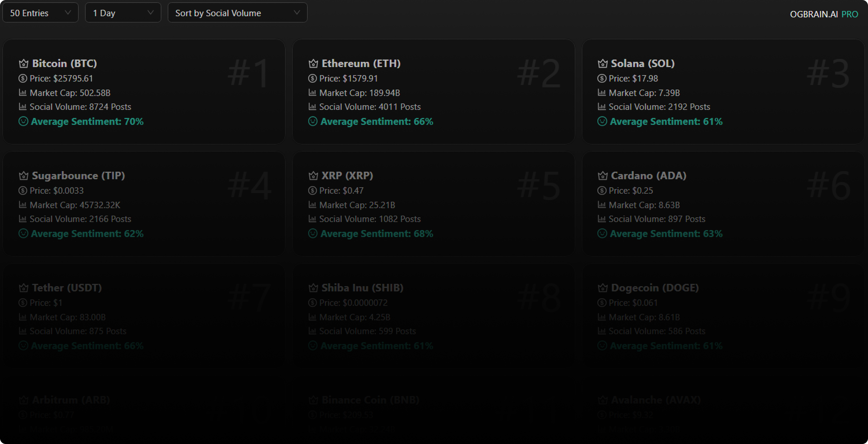The image size is (868, 444).
Task: Open the Dogecoin (DOGE) title
Action: pyautogui.click(x=655, y=288)
